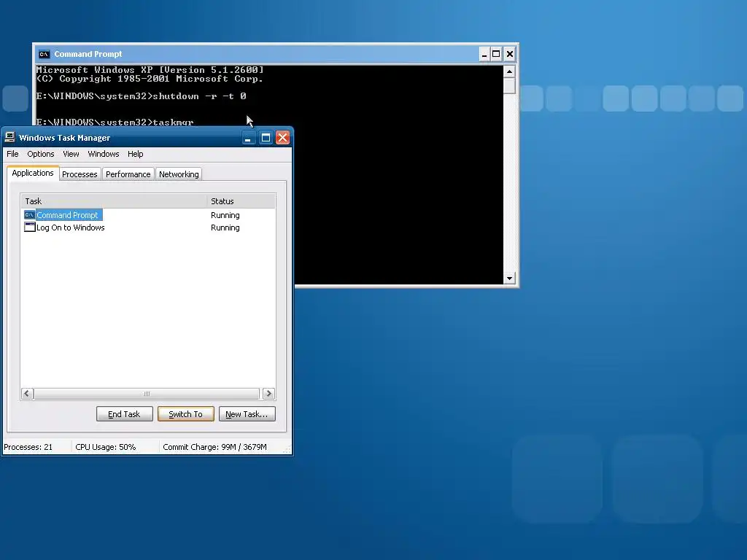
Task: Select the Log On to Windows task
Action: click(x=71, y=227)
